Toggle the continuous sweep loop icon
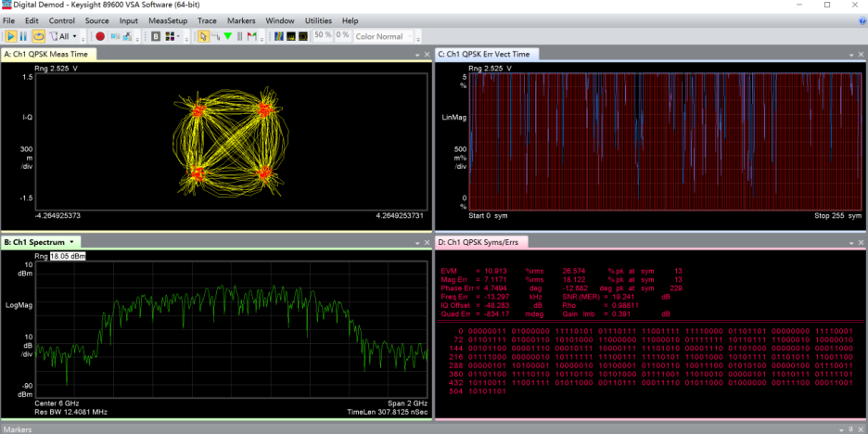The width and height of the screenshot is (868, 434). (x=38, y=36)
